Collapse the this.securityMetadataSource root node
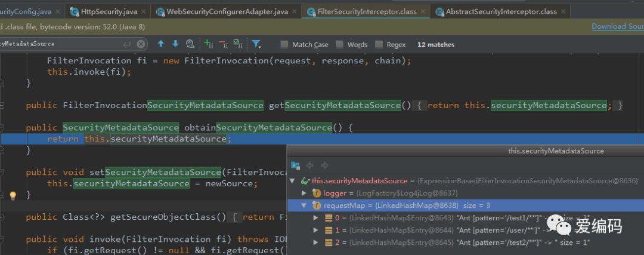Image resolution: width=644 pixels, height=255 pixels. [292, 181]
